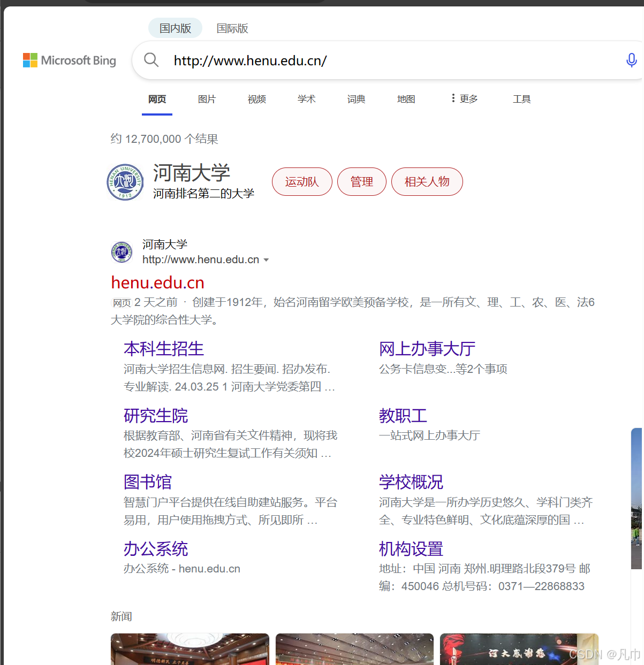
Task: Open the 教职工 sitelink
Action: point(403,416)
